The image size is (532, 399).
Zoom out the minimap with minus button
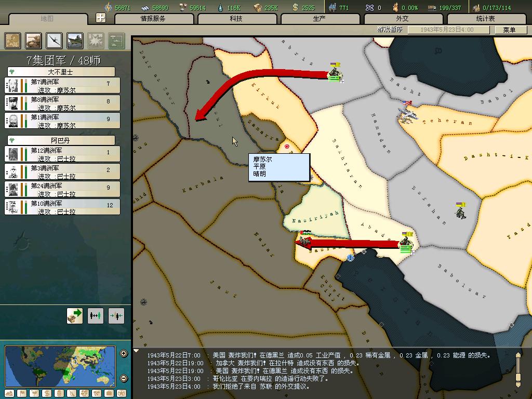124,378
